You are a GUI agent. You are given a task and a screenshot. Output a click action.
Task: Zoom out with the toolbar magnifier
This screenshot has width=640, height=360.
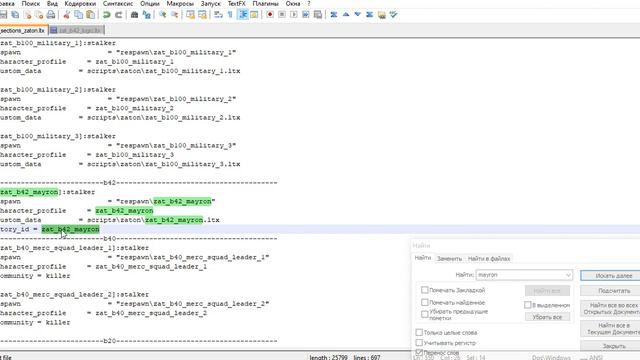click(x=174, y=15)
